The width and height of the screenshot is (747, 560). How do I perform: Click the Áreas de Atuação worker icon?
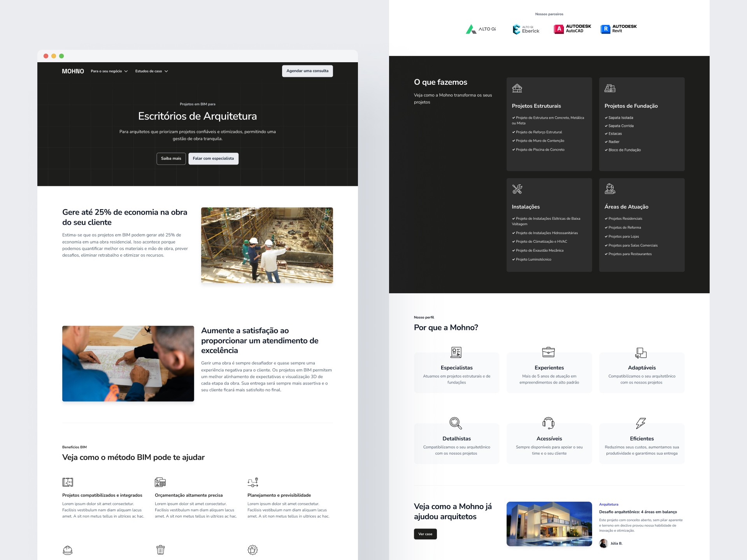click(610, 189)
